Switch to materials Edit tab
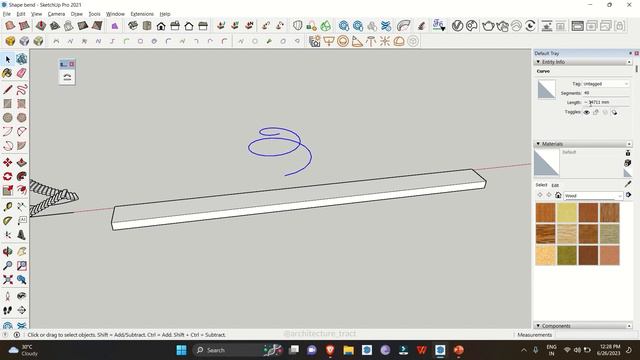The width and height of the screenshot is (640, 360). pos(555,185)
